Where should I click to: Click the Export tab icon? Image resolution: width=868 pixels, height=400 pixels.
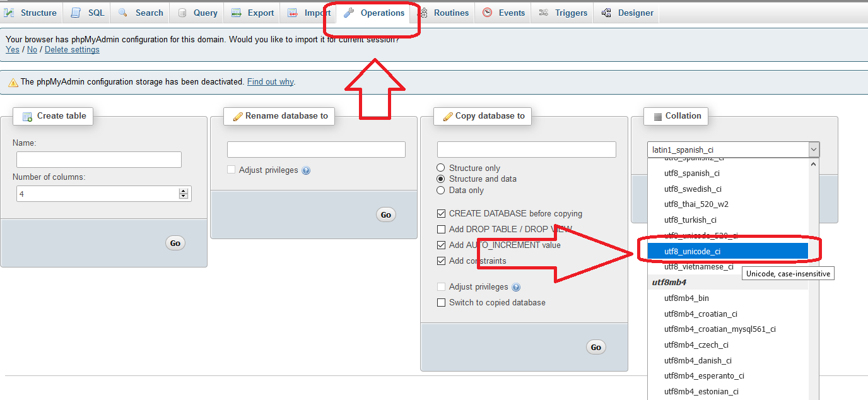click(237, 13)
